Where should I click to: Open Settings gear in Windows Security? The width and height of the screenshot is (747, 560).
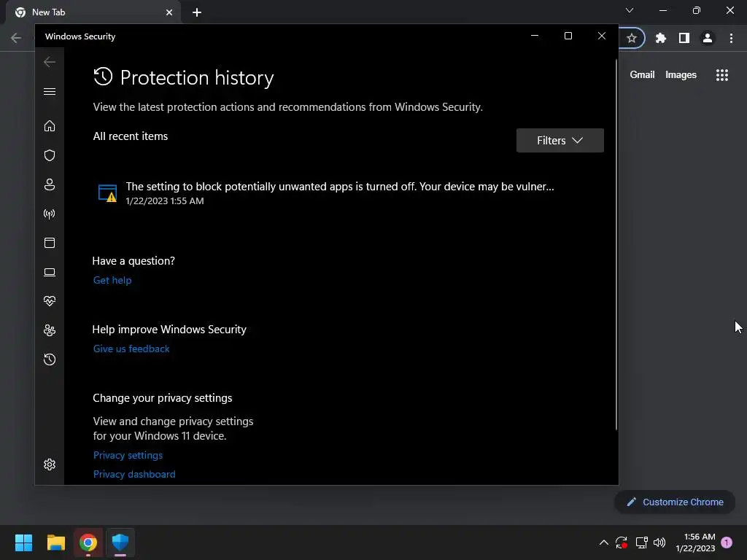[x=50, y=464]
